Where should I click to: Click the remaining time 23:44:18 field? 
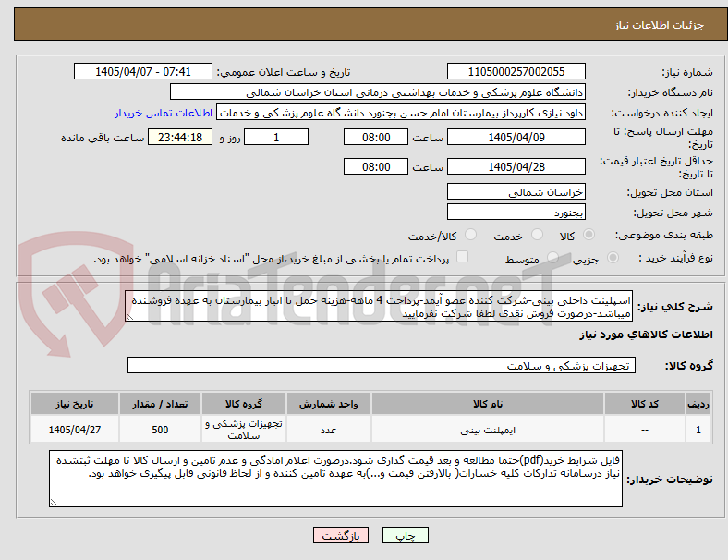click(180, 138)
